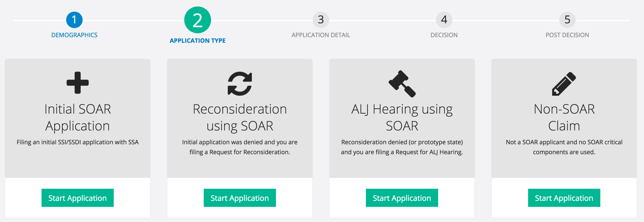
Task: Open the DEMOGRAPHICS step label
Action: pyautogui.click(x=74, y=35)
